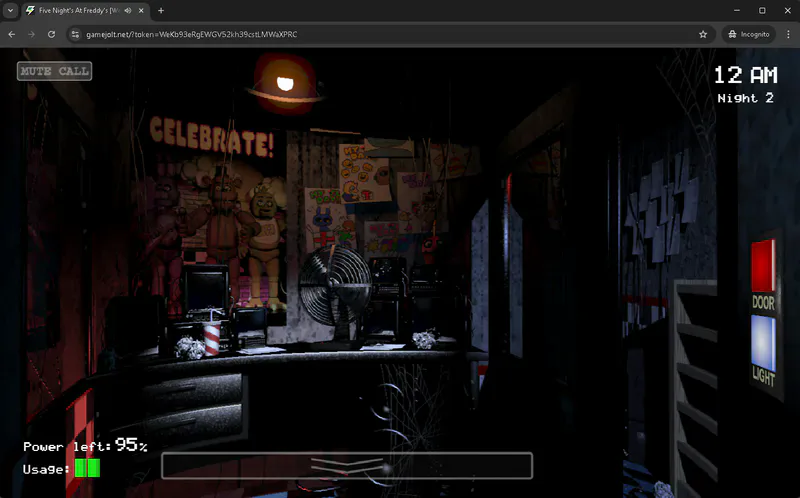The image size is (800, 498).
Task: Mute the phone call with MUTE CALL
Action: [x=55, y=71]
